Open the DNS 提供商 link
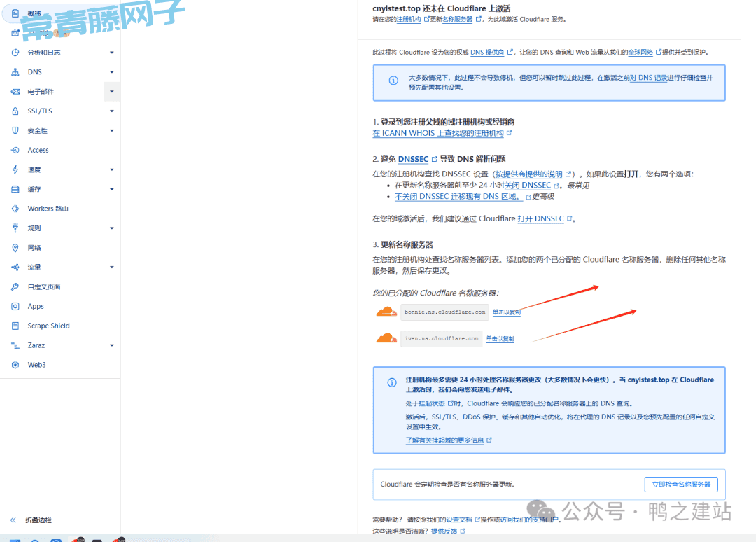Image resolution: width=756 pixels, height=542 pixels. click(487, 52)
